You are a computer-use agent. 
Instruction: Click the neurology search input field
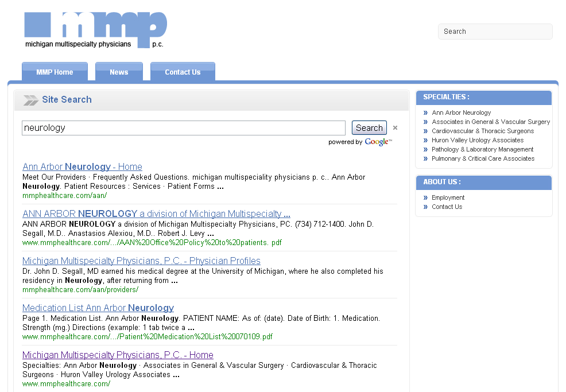click(183, 128)
